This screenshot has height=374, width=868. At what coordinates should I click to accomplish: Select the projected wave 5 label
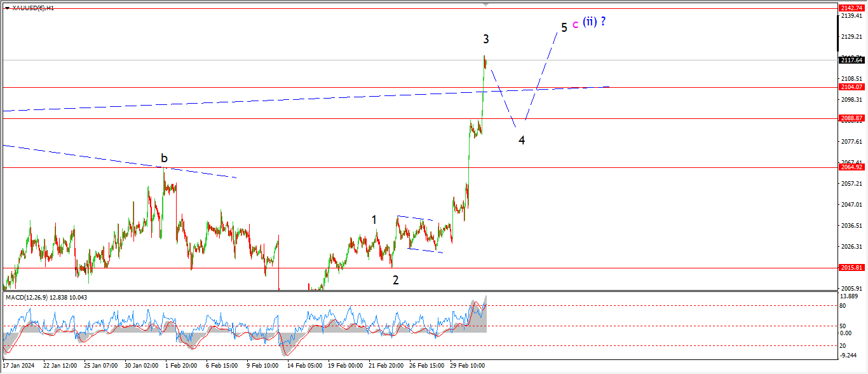(x=564, y=28)
